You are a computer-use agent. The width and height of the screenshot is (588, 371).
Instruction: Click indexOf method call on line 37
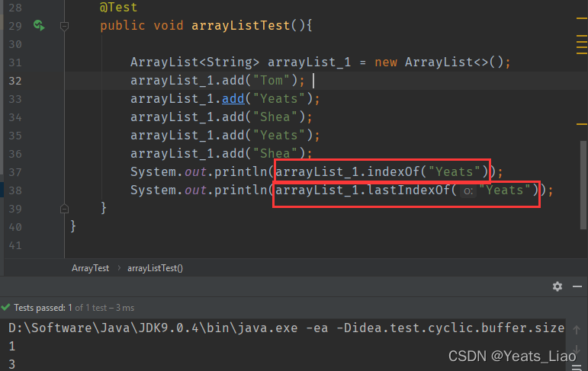point(393,171)
